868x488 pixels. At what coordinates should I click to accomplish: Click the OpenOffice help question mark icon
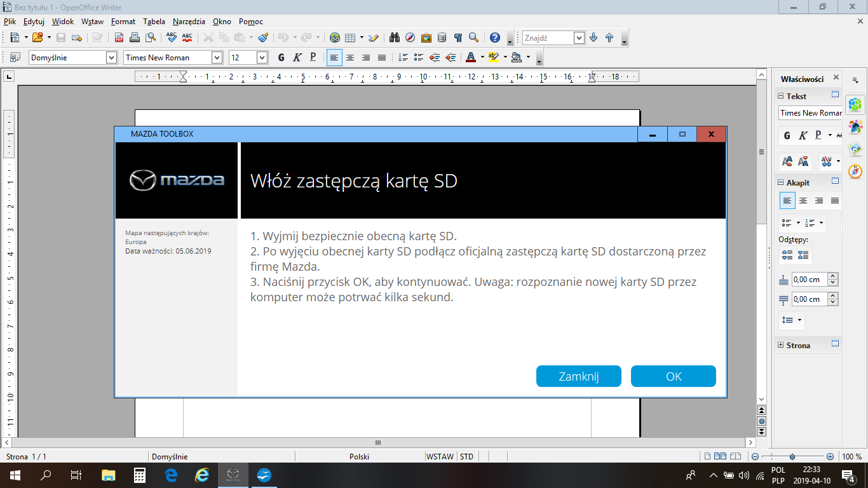[x=495, y=37]
